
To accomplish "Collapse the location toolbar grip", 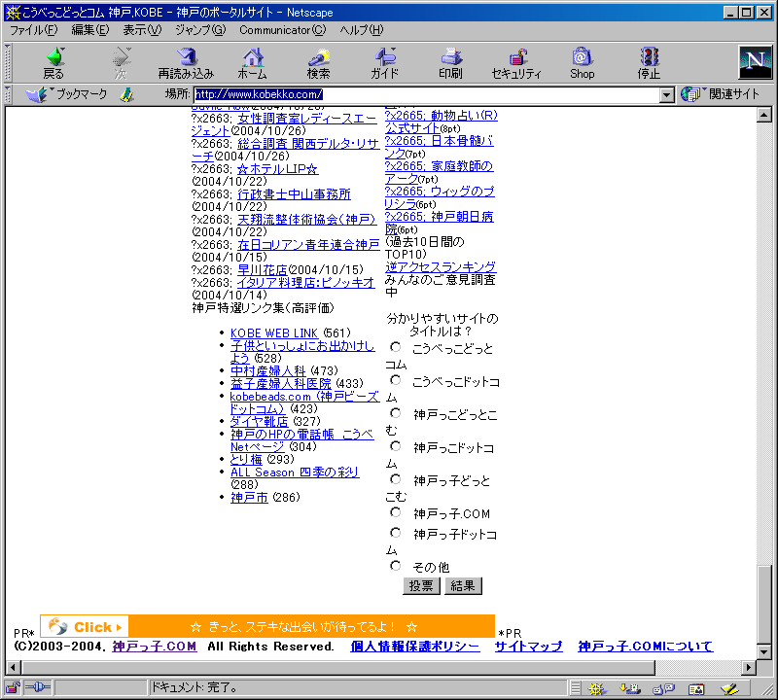I will [x=8, y=94].
